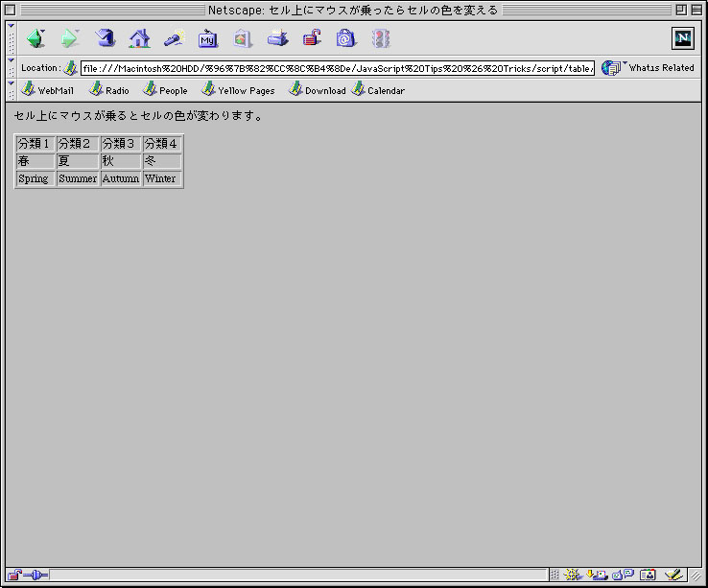The width and height of the screenshot is (708, 588).
Task: Click the 分類3 table cell
Action: [x=121, y=144]
